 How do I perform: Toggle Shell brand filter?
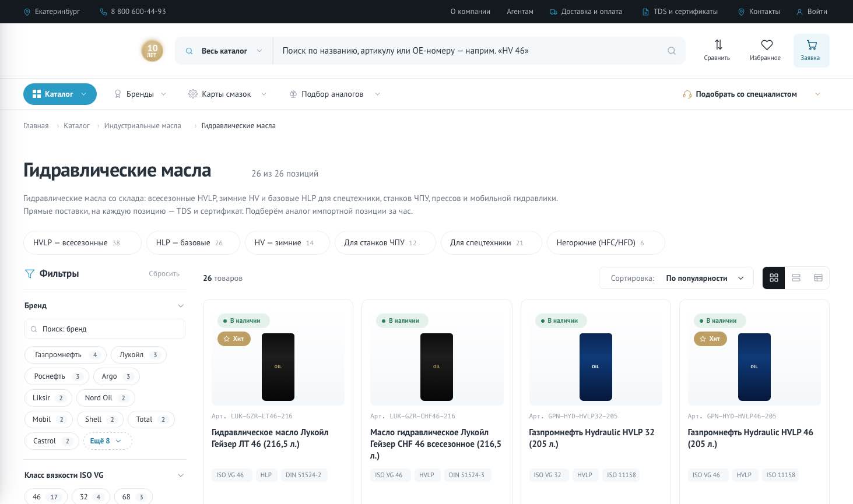click(x=100, y=420)
